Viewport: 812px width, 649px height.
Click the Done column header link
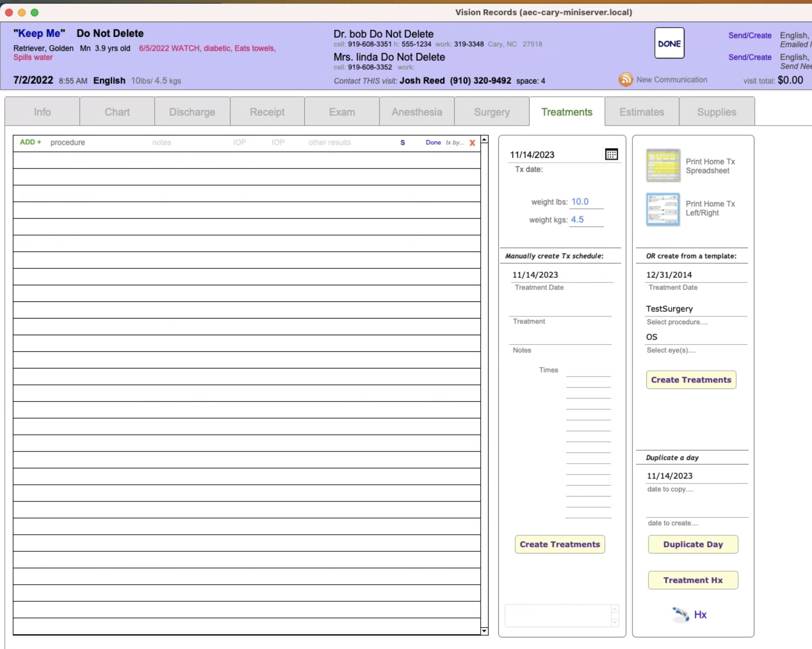point(433,142)
